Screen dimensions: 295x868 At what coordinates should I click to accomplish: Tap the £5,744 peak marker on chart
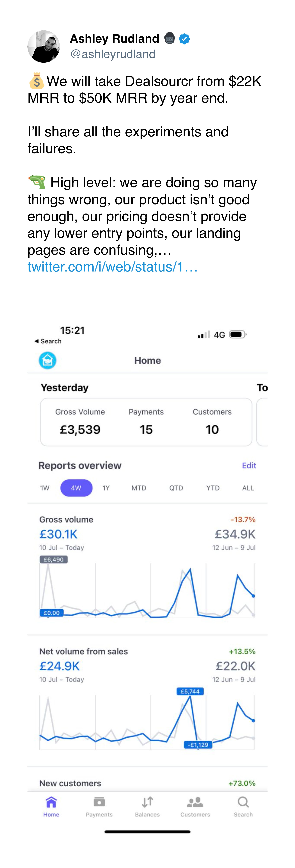[x=190, y=692]
